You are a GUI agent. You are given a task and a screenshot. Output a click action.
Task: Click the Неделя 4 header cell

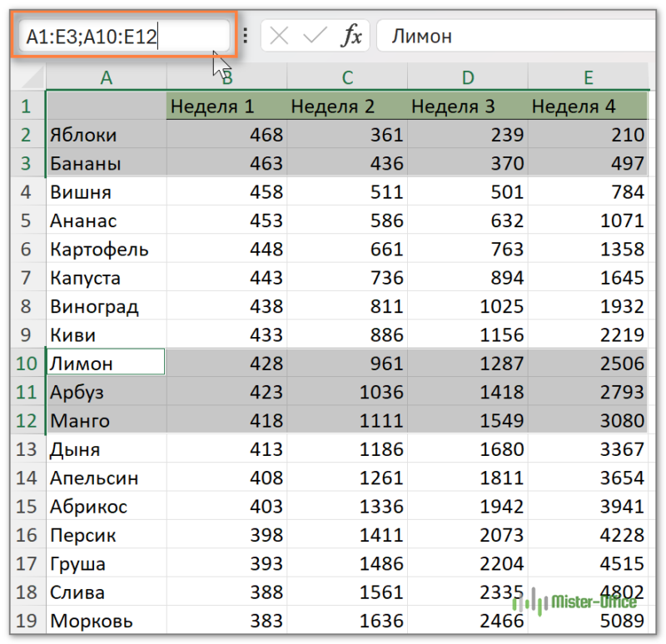[589, 107]
